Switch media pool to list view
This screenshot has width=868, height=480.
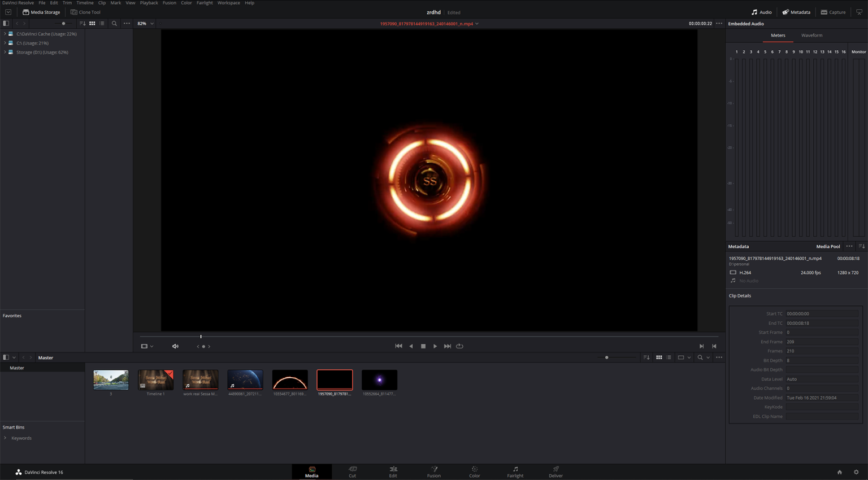coord(669,357)
